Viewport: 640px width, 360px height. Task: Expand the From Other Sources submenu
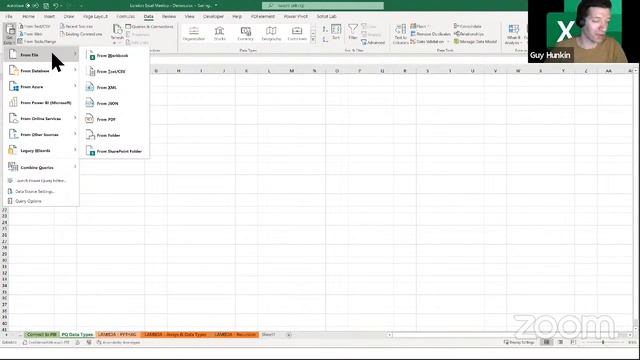point(42,134)
